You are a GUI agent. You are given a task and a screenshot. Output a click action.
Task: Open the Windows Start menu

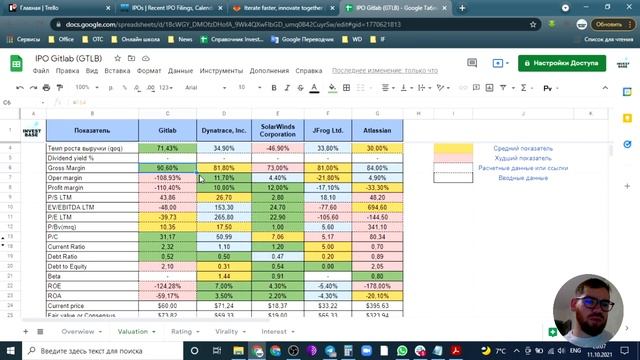coord(11,351)
